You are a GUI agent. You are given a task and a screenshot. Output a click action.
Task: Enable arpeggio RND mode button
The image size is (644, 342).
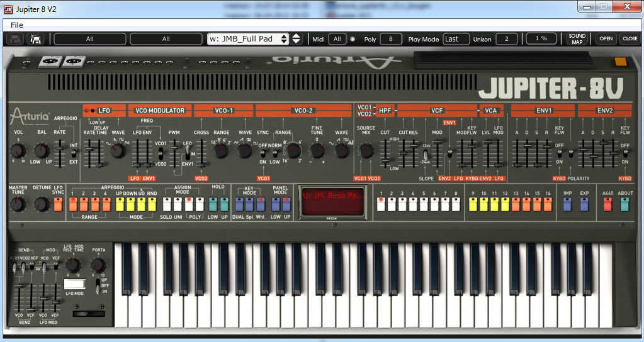pos(151,204)
